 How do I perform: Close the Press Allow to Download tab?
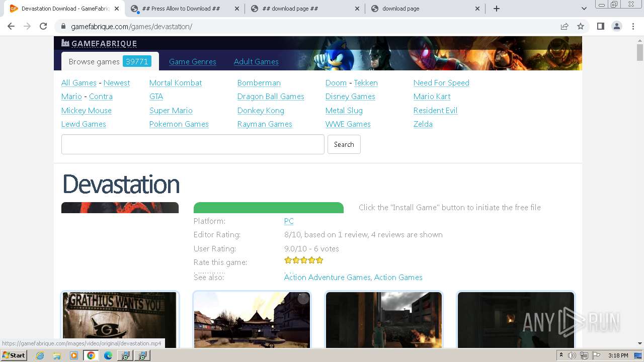point(237,9)
